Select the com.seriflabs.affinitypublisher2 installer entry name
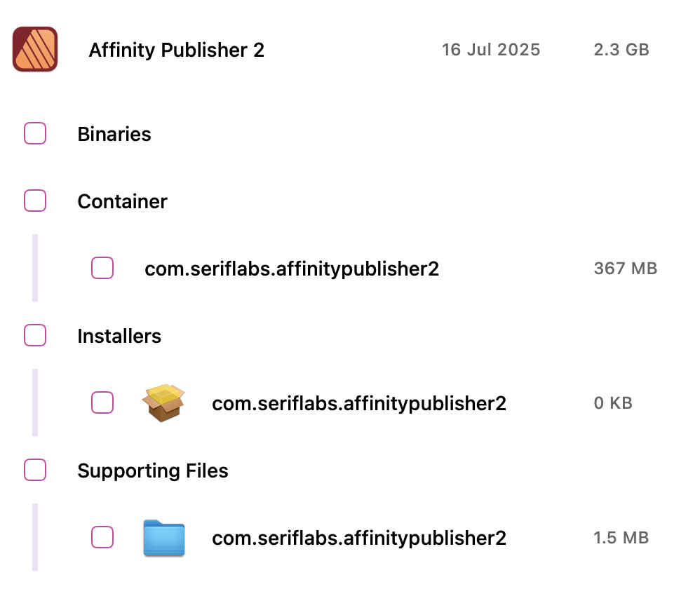This screenshot has height=589, width=700. [x=359, y=403]
